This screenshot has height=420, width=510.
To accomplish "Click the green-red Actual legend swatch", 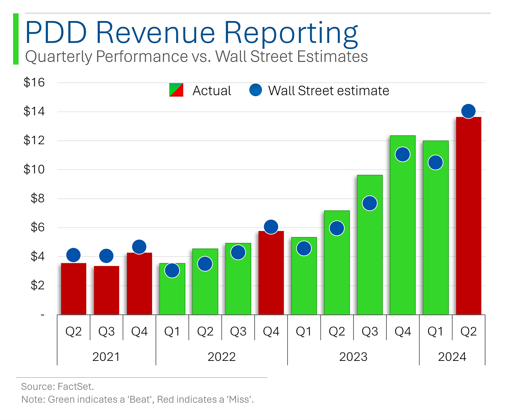I will click(176, 90).
